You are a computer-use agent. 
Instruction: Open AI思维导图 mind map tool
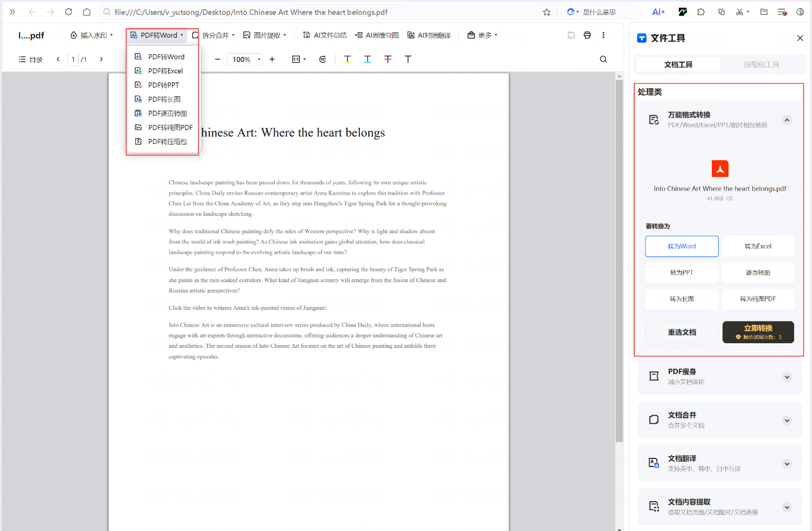point(377,35)
